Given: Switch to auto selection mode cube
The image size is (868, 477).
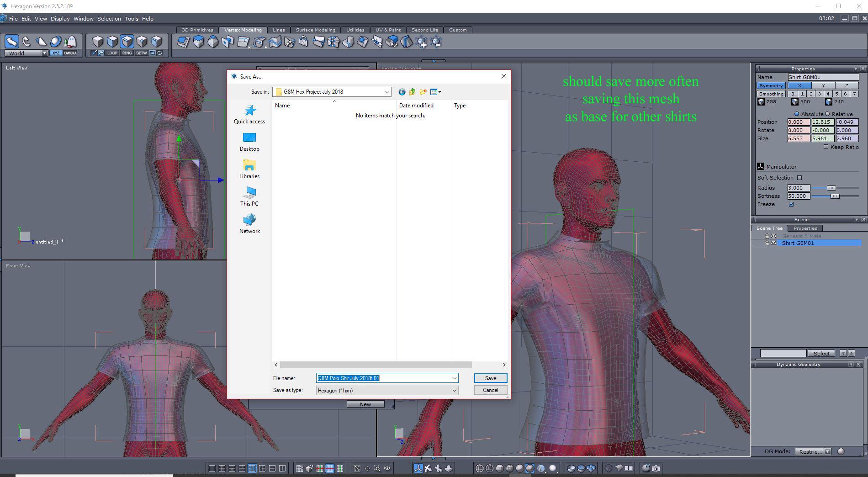Looking at the screenshot, I should [x=156, y=42].
